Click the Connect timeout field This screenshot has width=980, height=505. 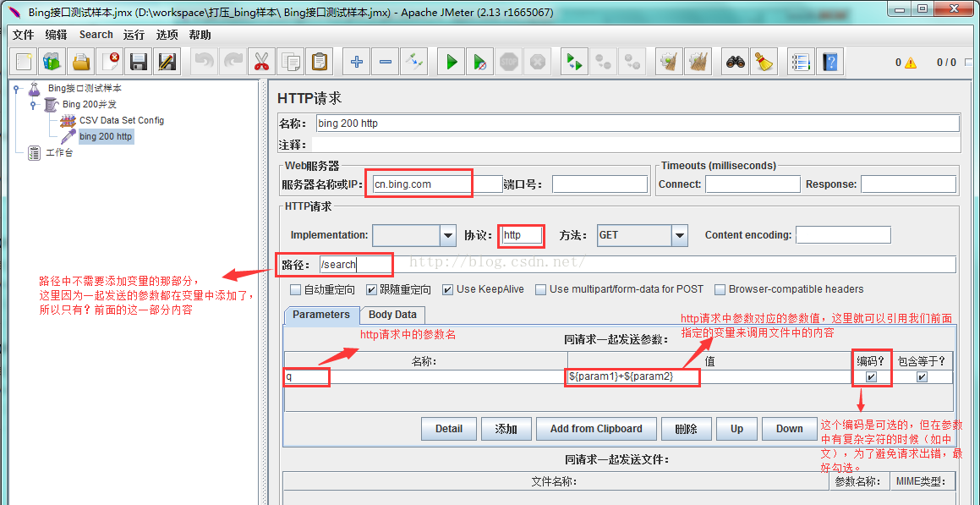753,184
